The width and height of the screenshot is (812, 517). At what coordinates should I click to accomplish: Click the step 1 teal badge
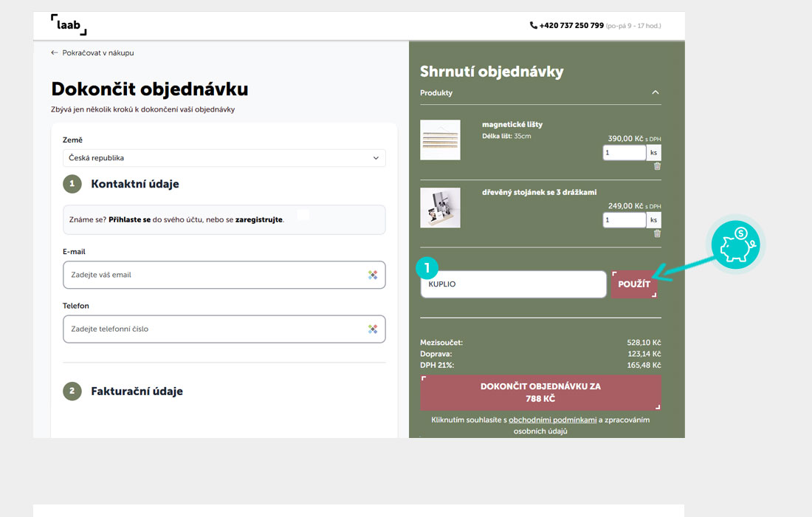click(427, 267)
